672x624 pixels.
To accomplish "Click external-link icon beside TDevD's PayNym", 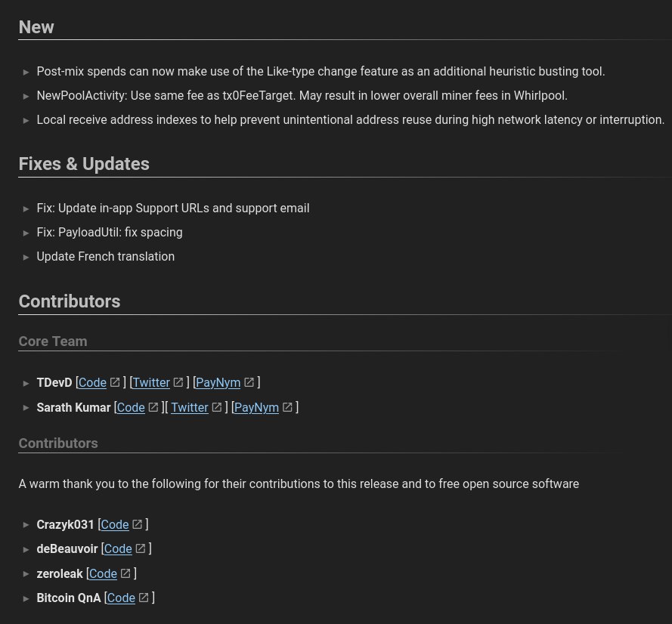I will pyautogui.click(x=249, y=382).
